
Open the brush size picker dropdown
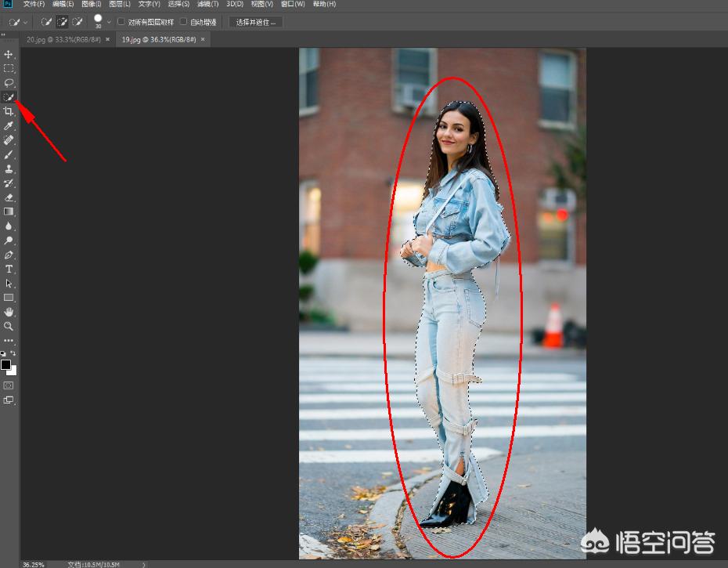coord(109,22)
